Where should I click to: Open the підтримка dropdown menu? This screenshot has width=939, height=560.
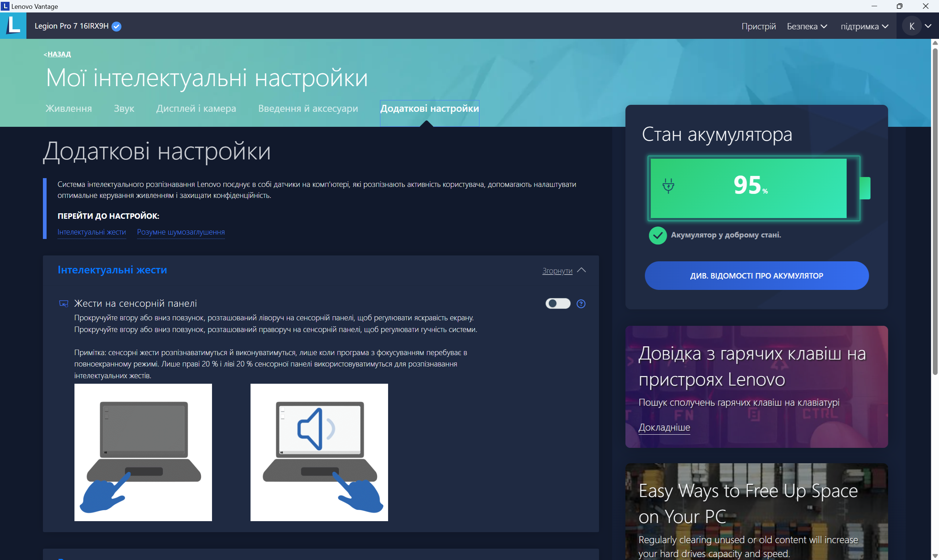[864, 26]
